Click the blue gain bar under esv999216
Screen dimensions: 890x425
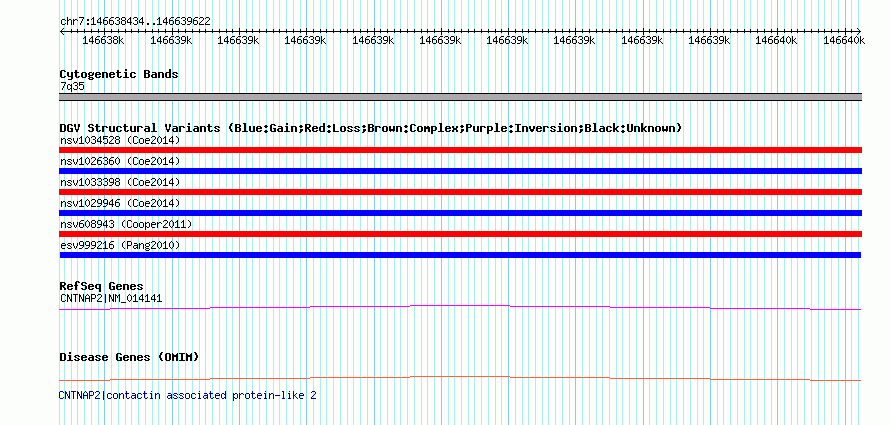coord(460,255)
